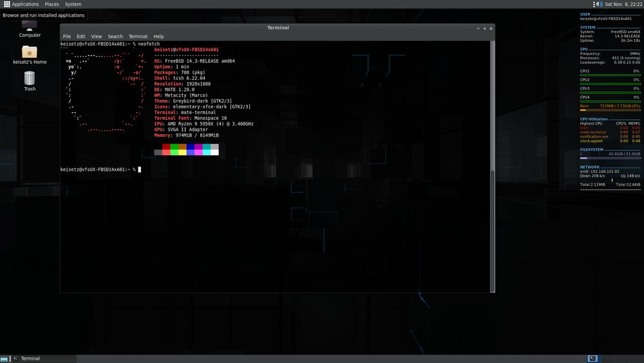
Task: Select the Trash desktop icon
Action: tap(30, 81)
